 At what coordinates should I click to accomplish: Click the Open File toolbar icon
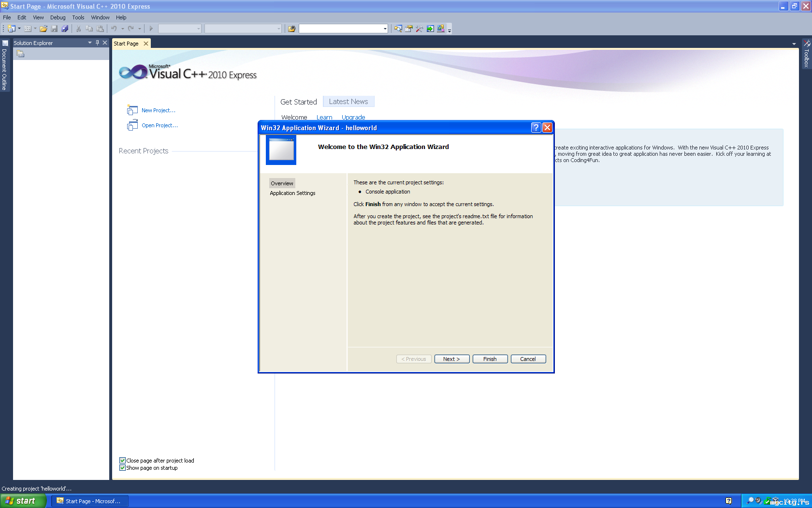pos(43,29)
